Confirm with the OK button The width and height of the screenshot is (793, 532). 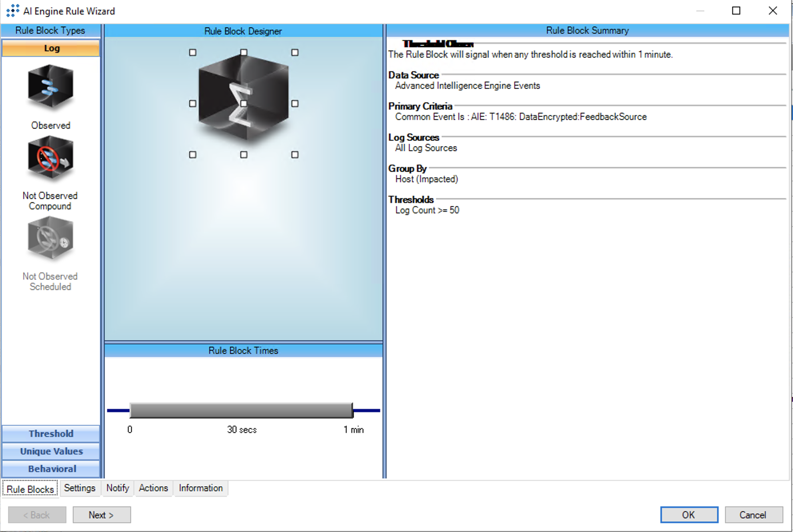689,515
